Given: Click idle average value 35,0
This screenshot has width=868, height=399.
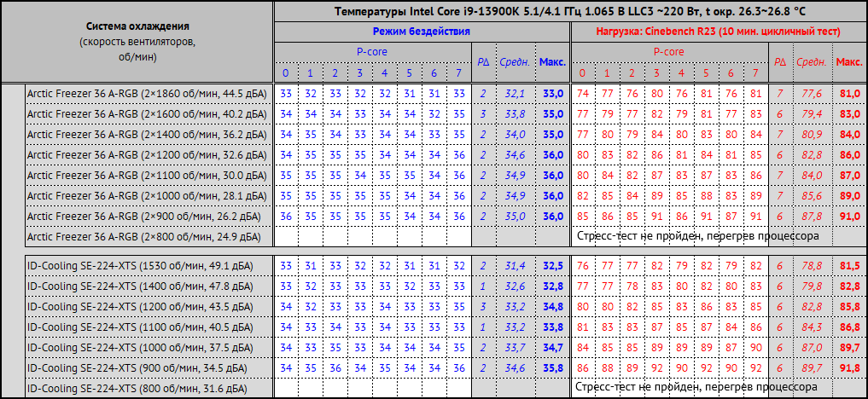Looking at the screenshot, I should pos(516,217).
